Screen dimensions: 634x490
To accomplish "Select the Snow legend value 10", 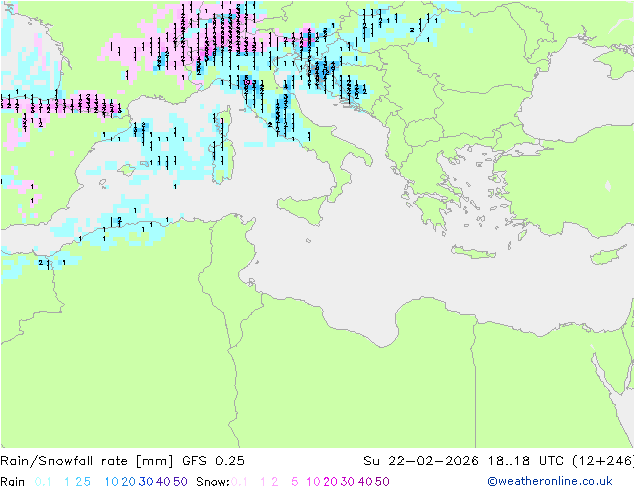I will coord(313,482).
